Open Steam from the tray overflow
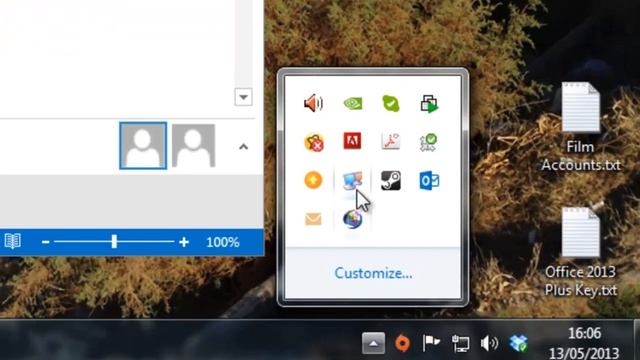Screen dimensions: 640x360 coord(391,180)
